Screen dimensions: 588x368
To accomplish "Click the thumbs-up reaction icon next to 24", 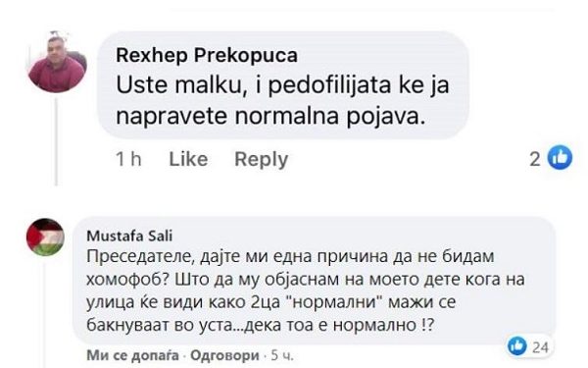I will (516, 346).
